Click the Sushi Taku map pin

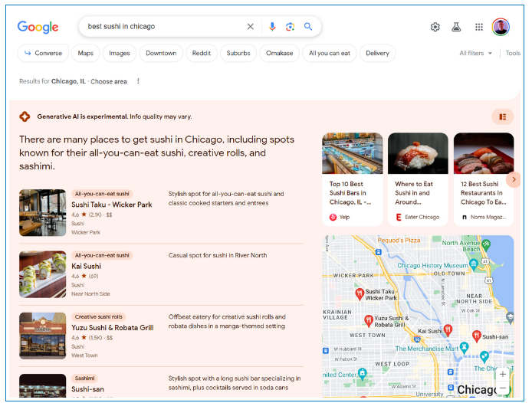pos(360,293)
